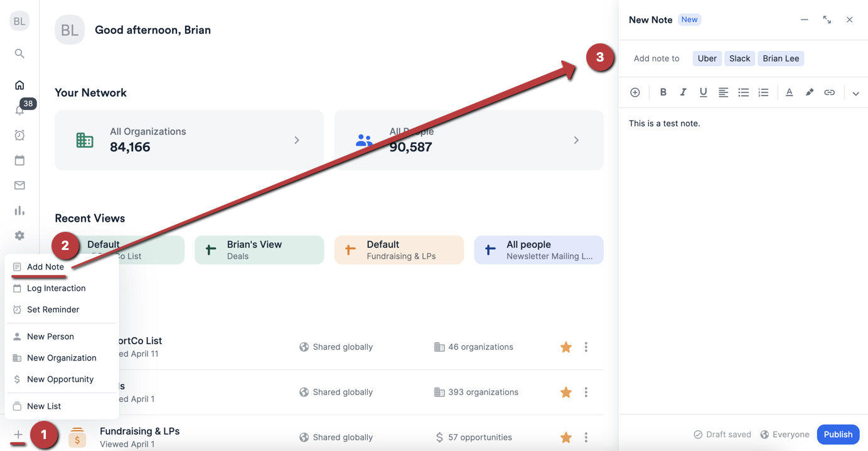Toggle bold formatting in the note editor
This screenshot has height=451, width=868.
(x=663, y=92)
